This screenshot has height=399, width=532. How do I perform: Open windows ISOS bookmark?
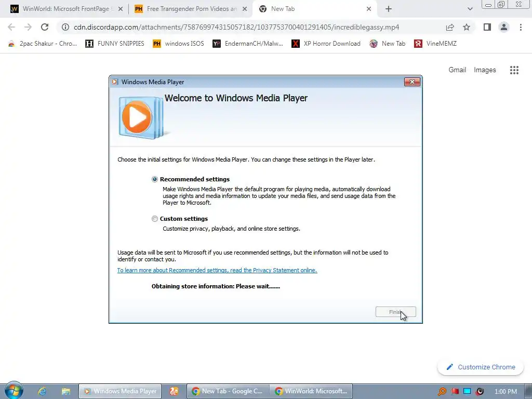click(179, 44)
